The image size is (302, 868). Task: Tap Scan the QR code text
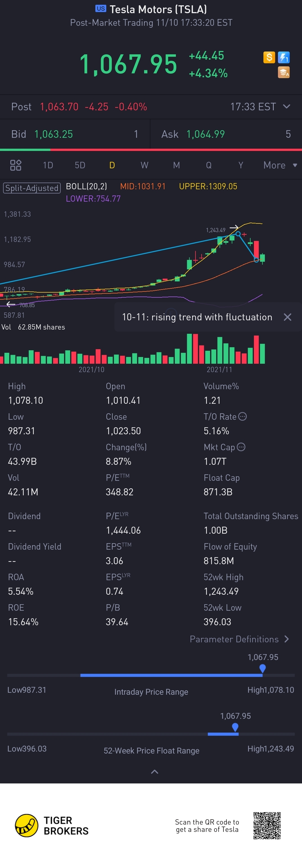[207, 825]
